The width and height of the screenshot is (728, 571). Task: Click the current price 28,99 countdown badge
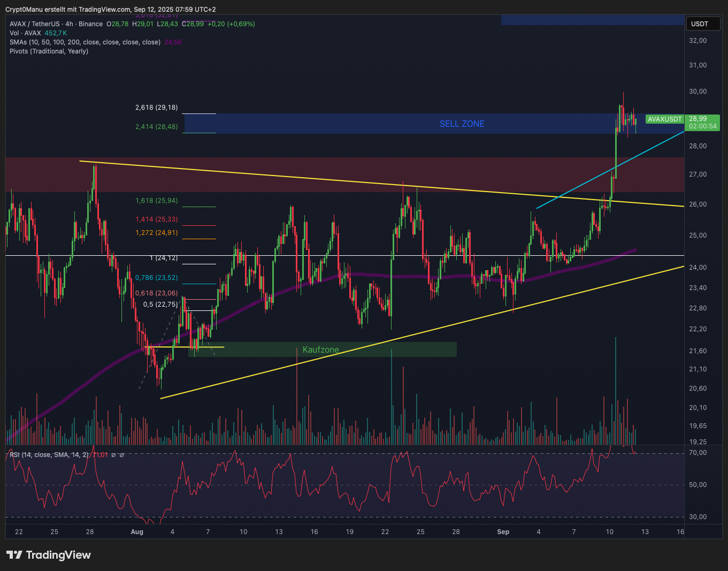point(703,123)
